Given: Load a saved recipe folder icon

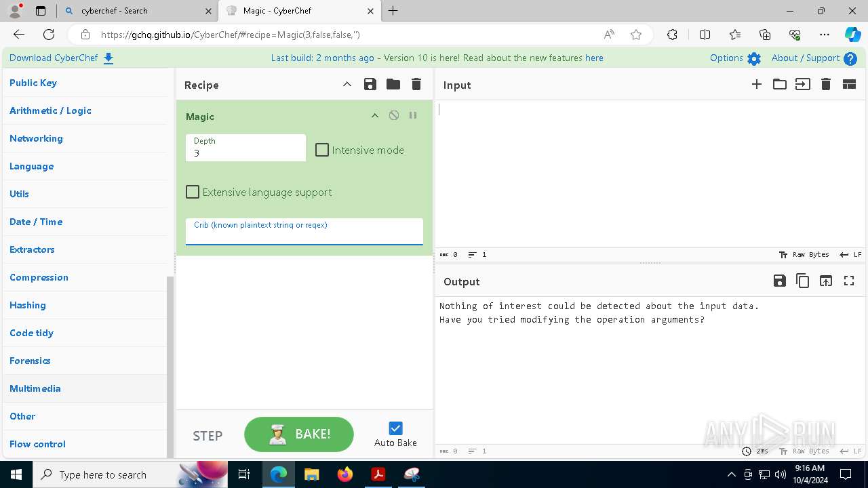Looking at the screenshot, I should [393, 84].
